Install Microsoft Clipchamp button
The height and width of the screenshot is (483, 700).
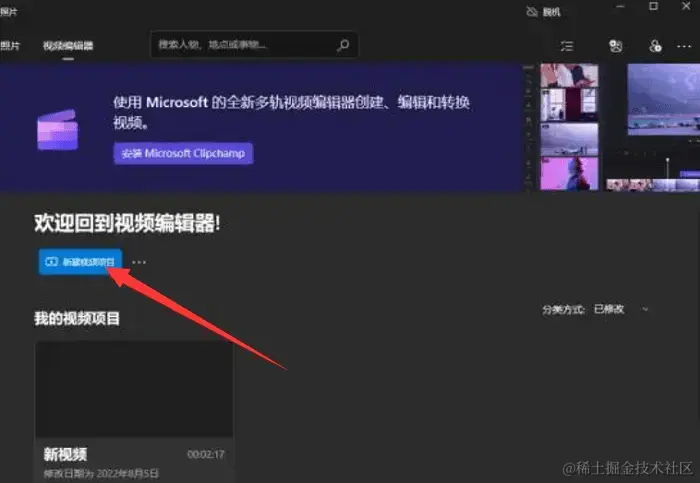pyautogui.click(x=183, y=154)
